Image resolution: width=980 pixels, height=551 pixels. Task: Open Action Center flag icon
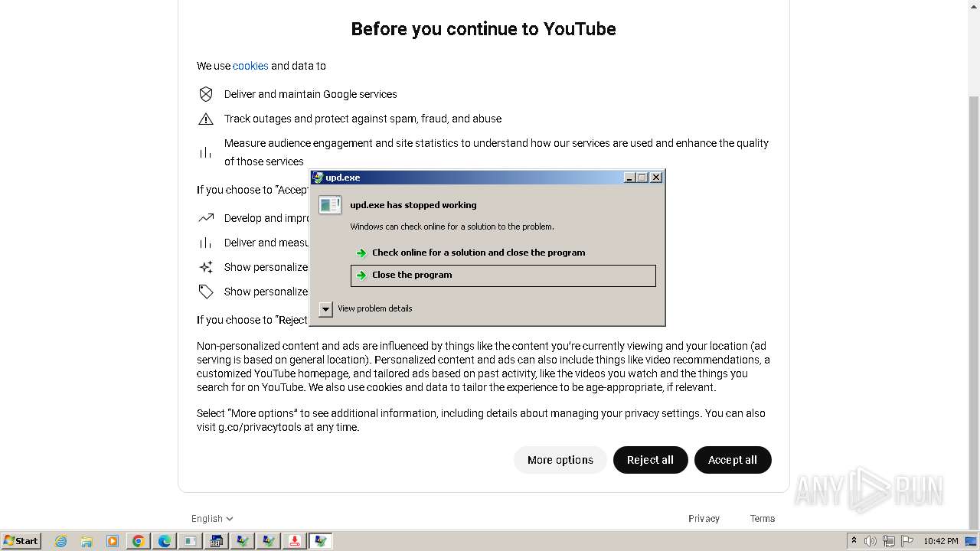[x=907, y=541]
